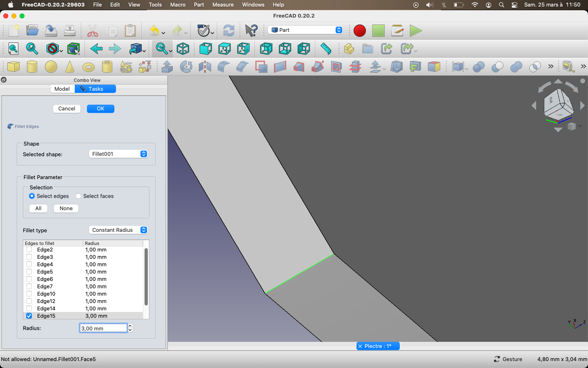Image resolution: width=588 pixels, height=368 pixels.
Task: Open the Macro menu
Action: click(x=178, y=4)
